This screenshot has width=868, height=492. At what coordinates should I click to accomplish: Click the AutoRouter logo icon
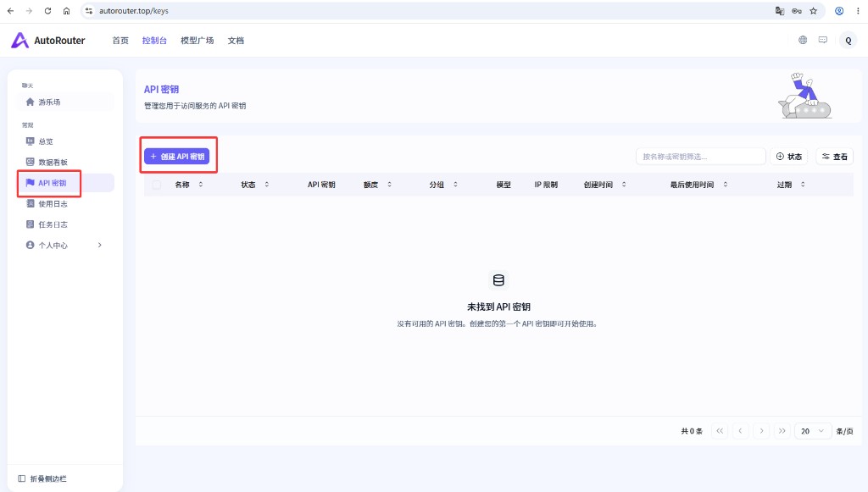tap(20, 40)
